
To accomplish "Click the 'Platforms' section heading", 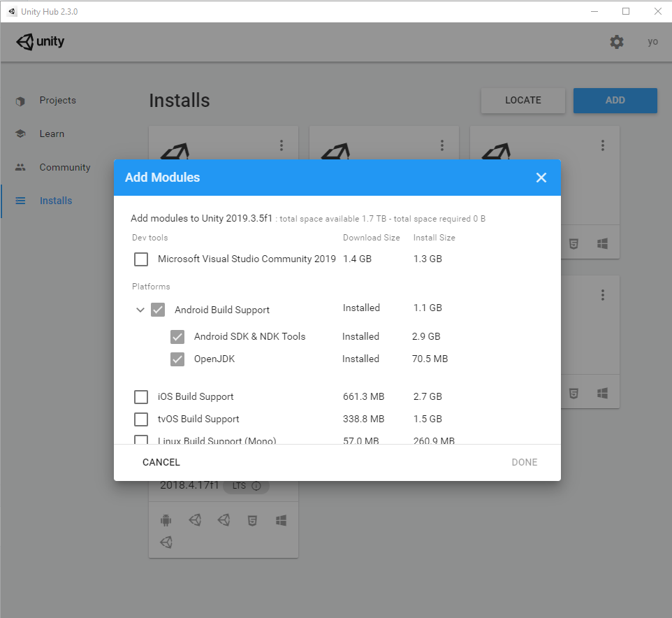I will (151, 287).
